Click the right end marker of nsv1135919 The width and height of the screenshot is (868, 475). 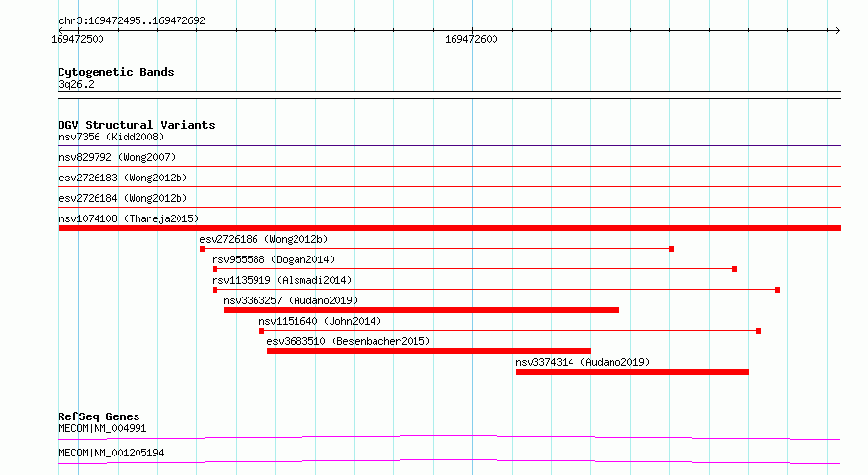tap(777, 290)
